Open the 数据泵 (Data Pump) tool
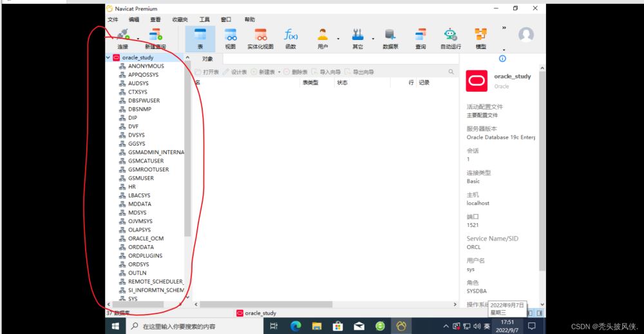The width and height of the screenshot is (644, 334). [390, 39]
